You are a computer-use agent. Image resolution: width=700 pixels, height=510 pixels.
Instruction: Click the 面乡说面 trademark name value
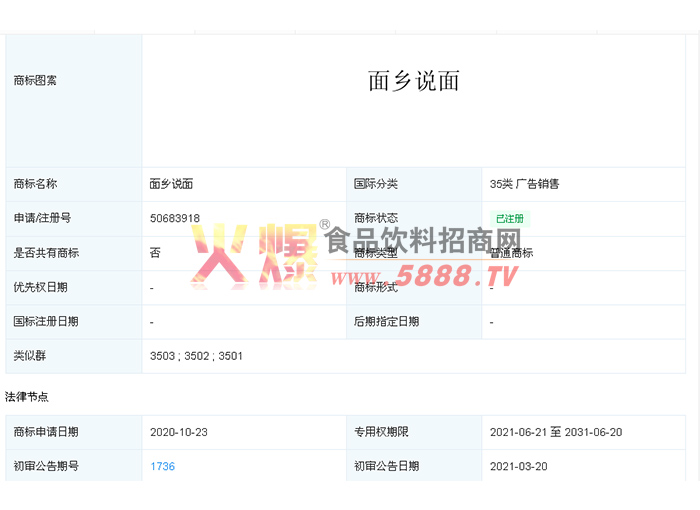[x=171, y=184]
